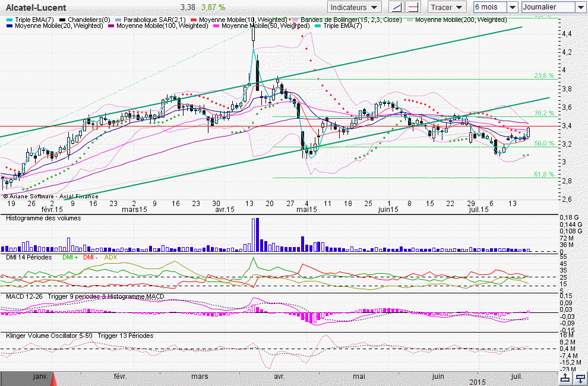Click the ADX legend label
This screenshot has width=588, height=386.
(x=110, y=257)
